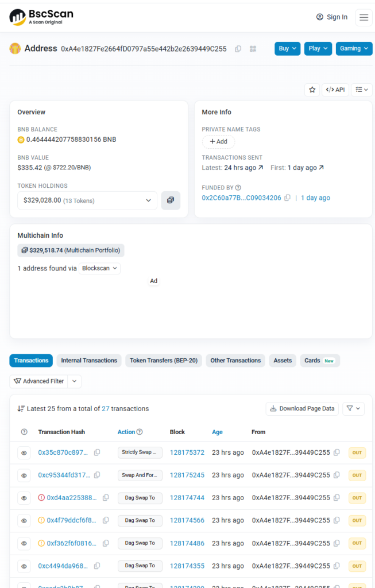375x588 pixels.
Task: Preview transaction 0xd4aa225388 with eye icon
Action: point(24,498)
